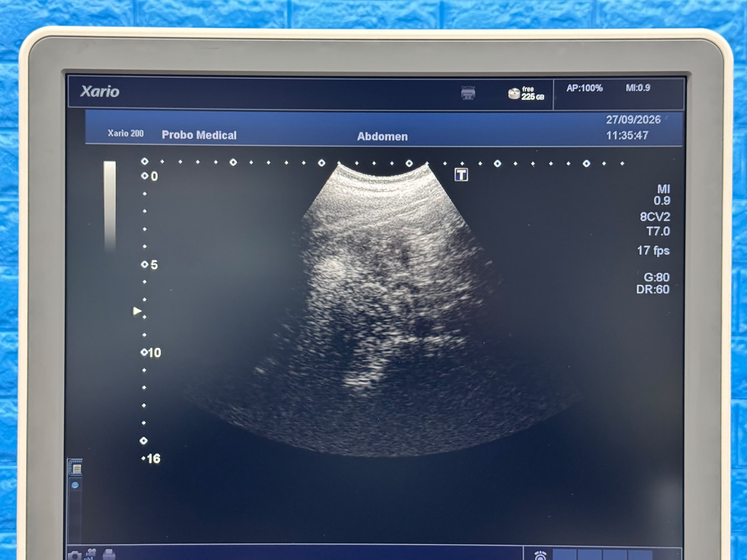747x560 pixels.
Task: Open the report panel icon on left sidebar
Action: (76, 468)
